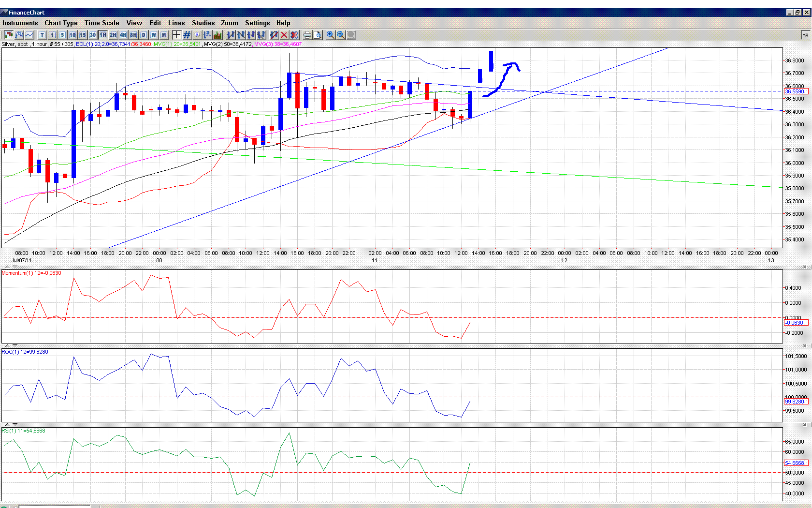Viewport: 812px width, 508px height.
Task: Close the ROC study panel
Action: tap(805, 346)
